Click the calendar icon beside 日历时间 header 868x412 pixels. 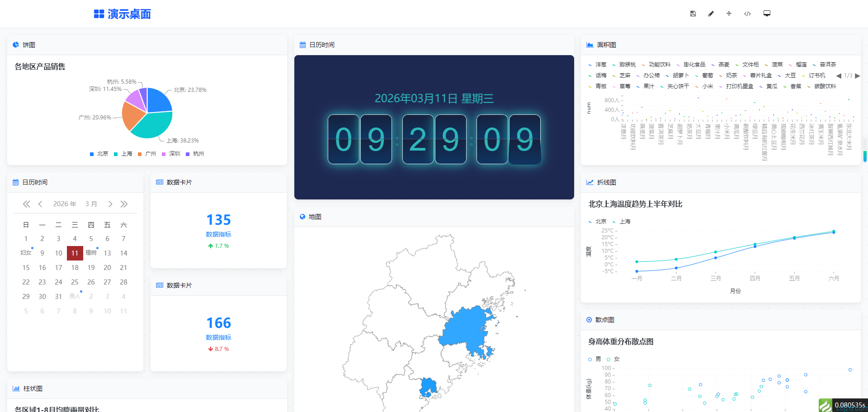(302, 44)
